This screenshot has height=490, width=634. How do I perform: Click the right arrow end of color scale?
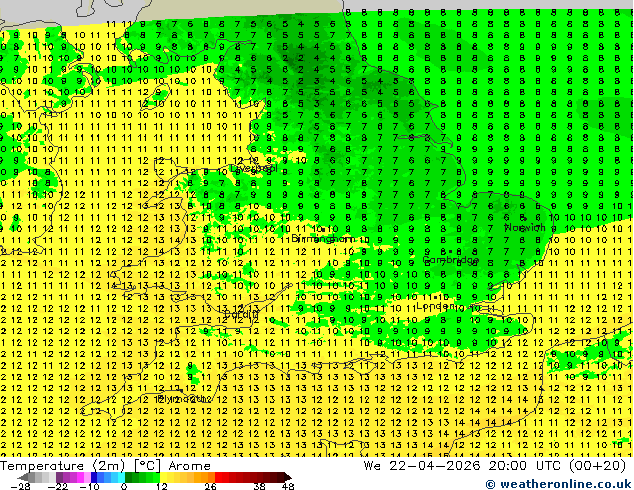click(288, 477)
